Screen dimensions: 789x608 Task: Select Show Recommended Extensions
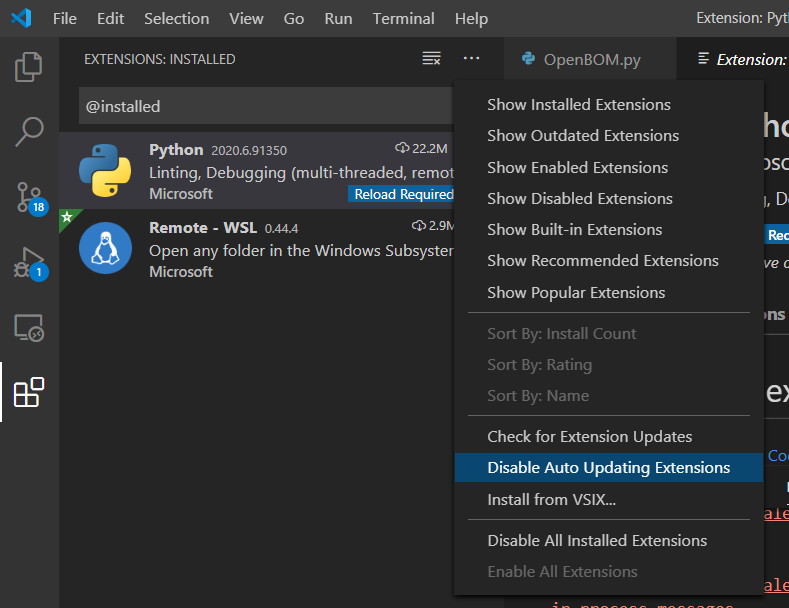pyautogui.click(x=609, y=261)
